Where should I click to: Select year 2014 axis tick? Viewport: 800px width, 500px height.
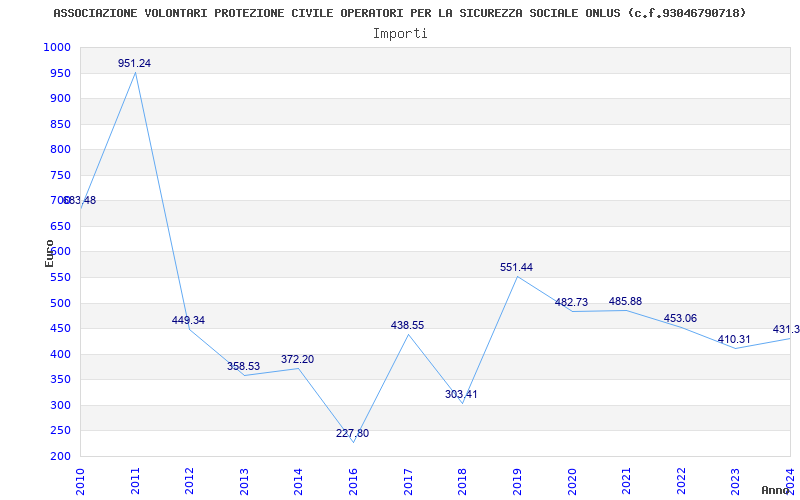click(x=298, y=481)
